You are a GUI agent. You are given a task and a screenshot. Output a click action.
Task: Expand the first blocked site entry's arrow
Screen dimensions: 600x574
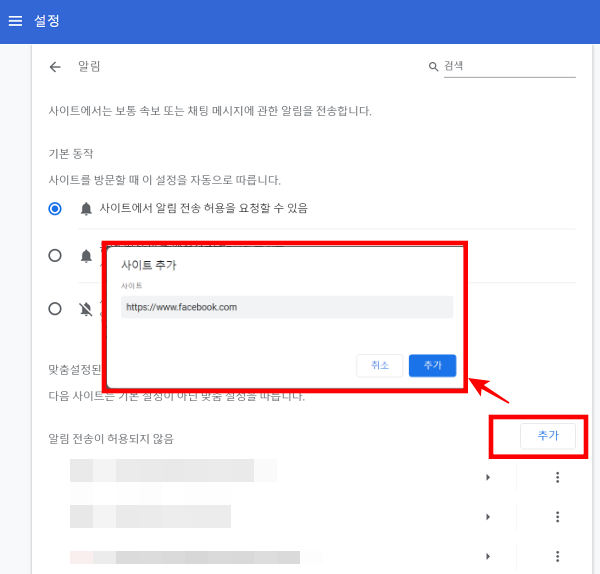click(488, 477)
